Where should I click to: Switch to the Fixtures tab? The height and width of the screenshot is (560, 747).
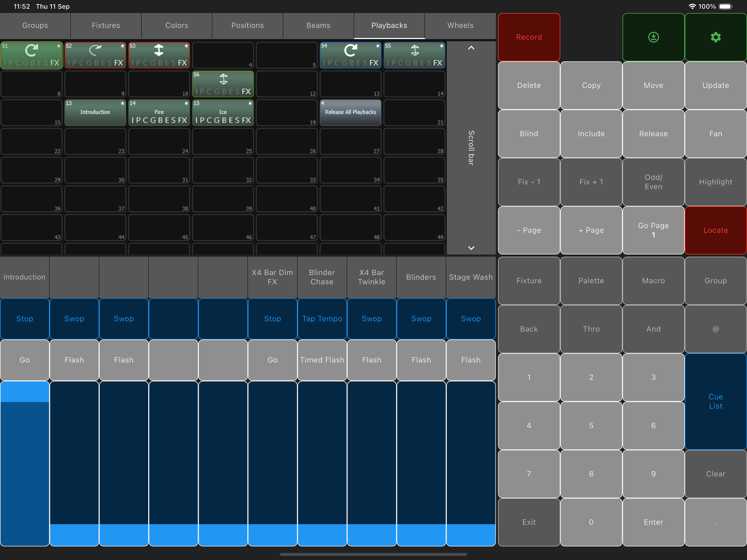click(x=106, y=26)
